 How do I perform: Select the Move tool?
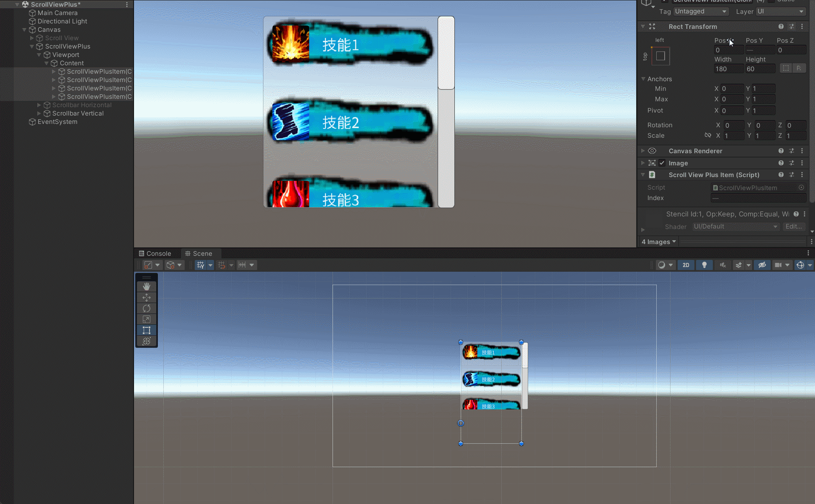pyautogui.click(x=147, y=297)
